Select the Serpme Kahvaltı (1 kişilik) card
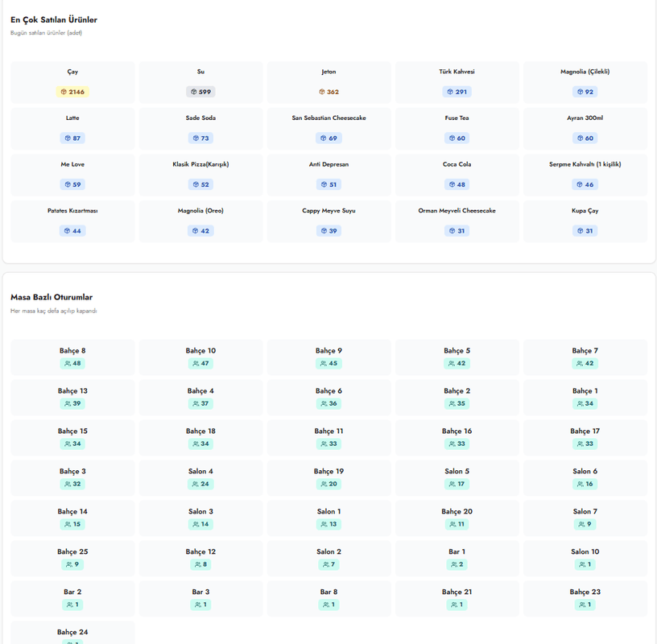This screenshot has width=657, height=644. coord(585,175)
